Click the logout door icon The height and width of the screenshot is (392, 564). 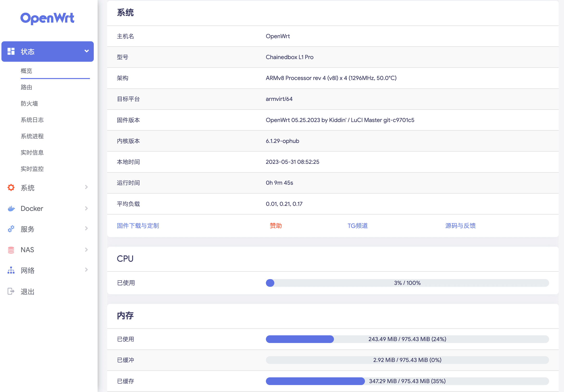[11, 291]
